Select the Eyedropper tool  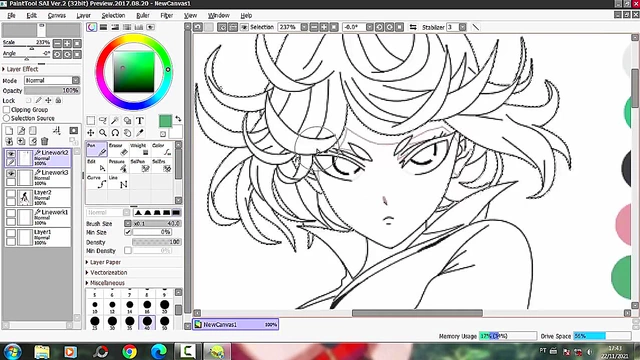click(x=140, y=133)
